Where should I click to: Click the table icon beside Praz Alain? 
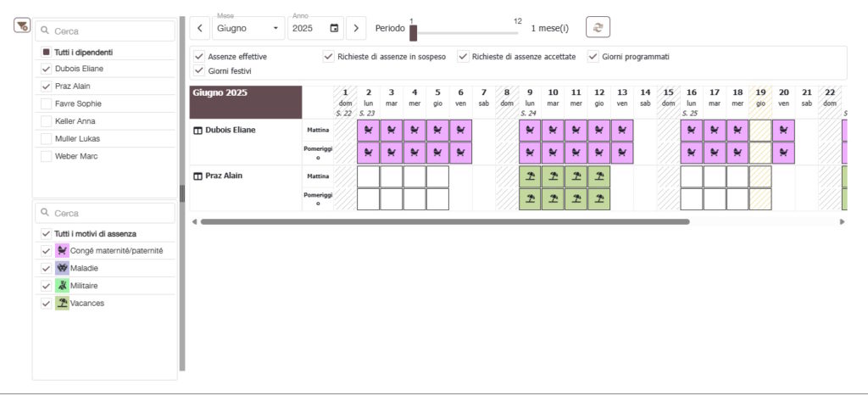[x=198, y=176]
